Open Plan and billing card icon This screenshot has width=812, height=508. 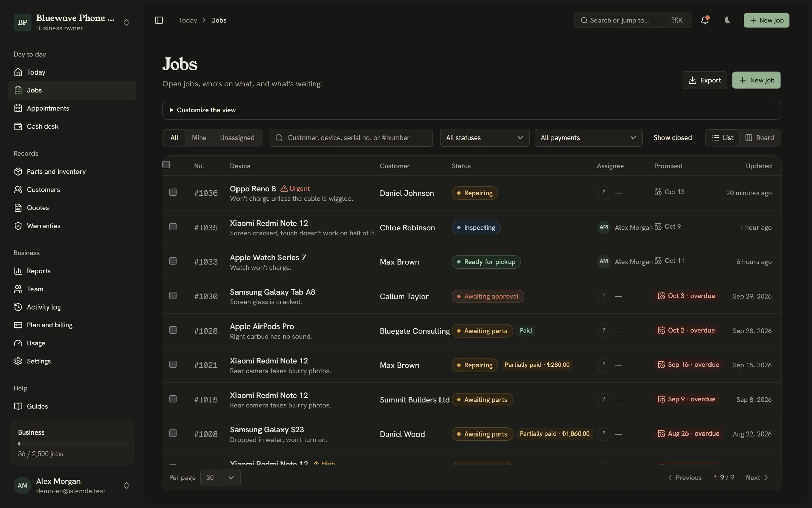(x=18, y=325)
